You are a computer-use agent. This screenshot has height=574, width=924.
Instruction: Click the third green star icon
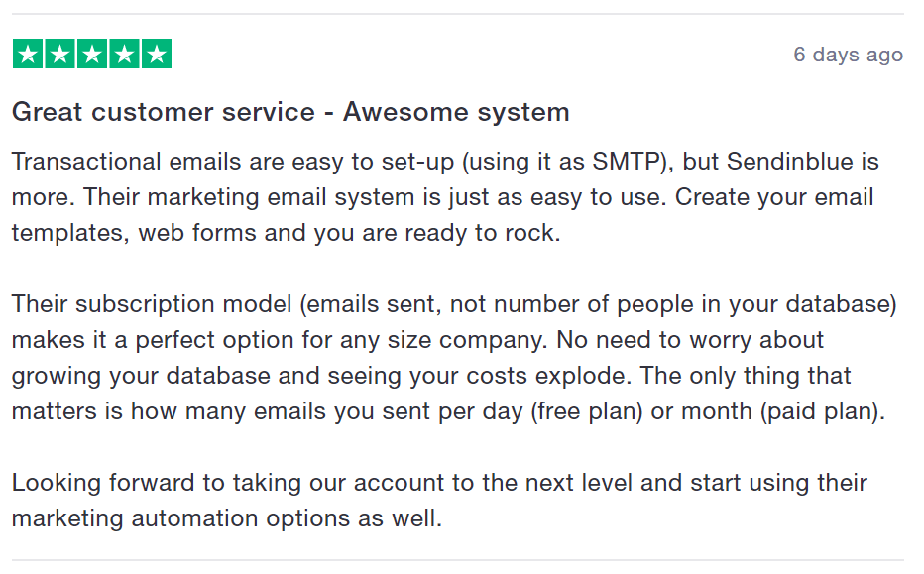pyautogui.click(x=92, y=54)
